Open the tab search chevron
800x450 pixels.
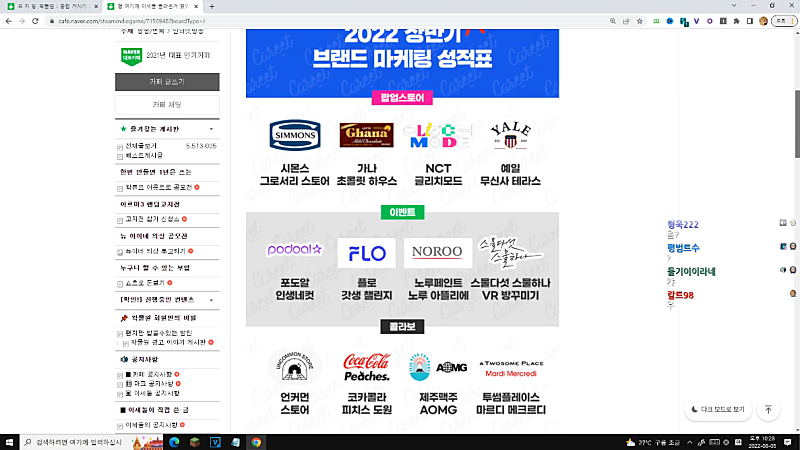[x=734, y=6]
